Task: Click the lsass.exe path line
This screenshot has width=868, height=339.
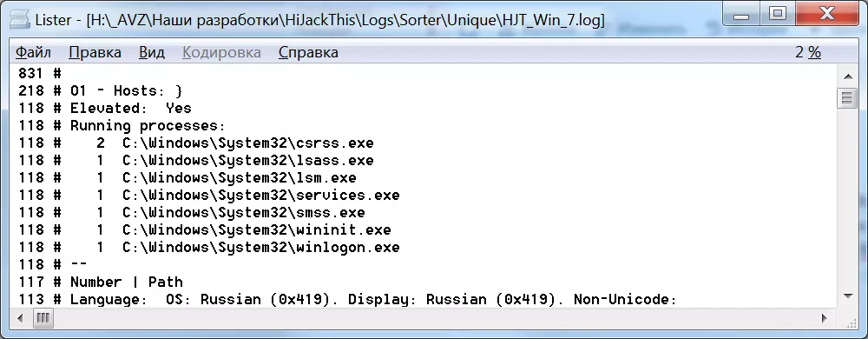Action: coord(196,160)
